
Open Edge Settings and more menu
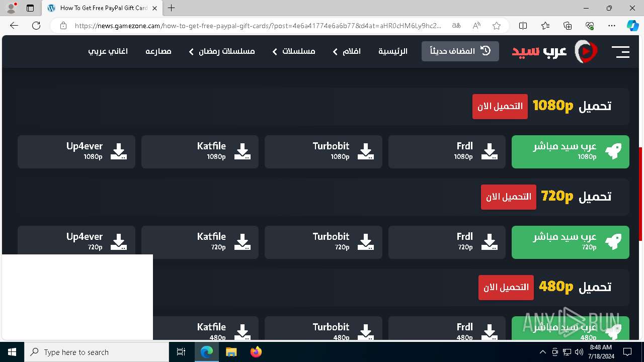tap(612, 26)
